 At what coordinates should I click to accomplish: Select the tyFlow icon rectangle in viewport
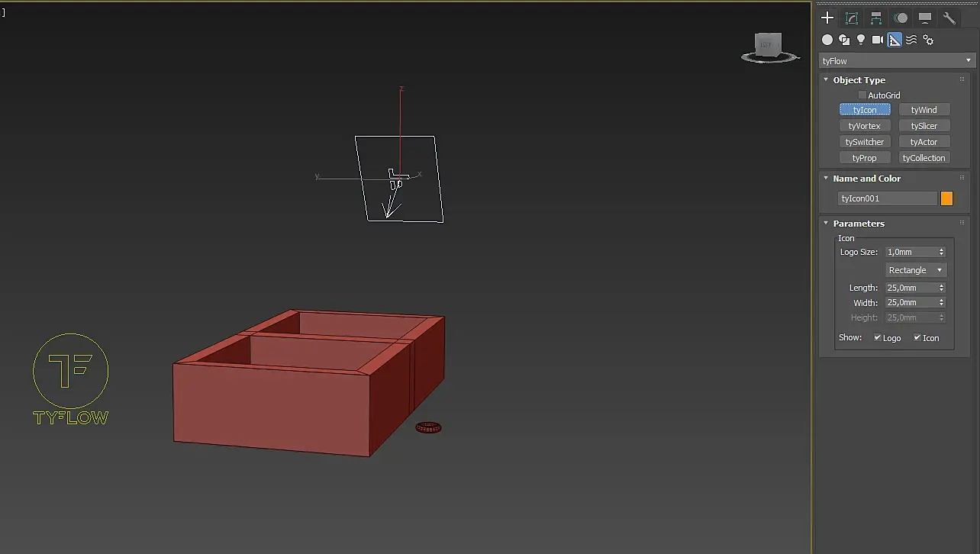coord(399,179)
